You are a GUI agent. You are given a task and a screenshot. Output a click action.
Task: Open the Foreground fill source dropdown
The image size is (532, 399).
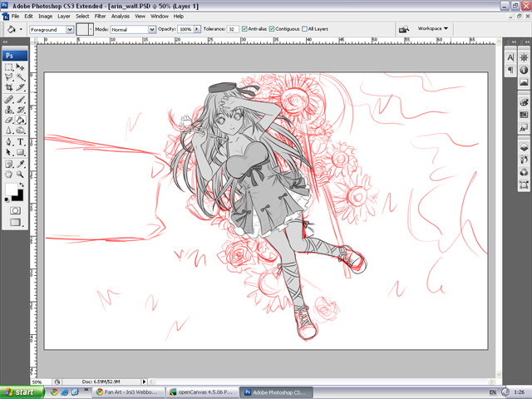[52, 30]
